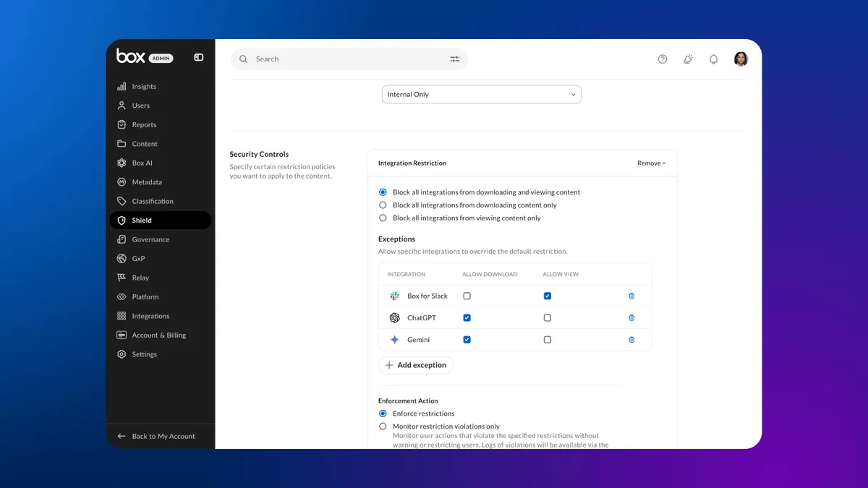This screenshot has width=868, height=488.
Task: Uncheck Allow Download for Gemini
Action: click(x=467, y=339)
